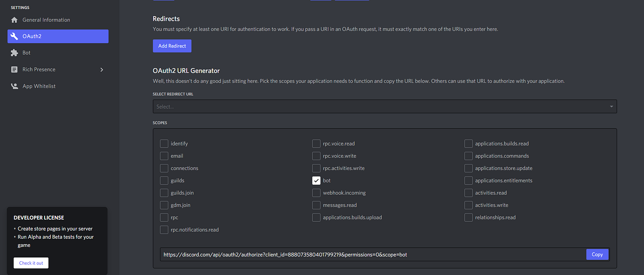Viewport: 644px width, 275px height.
Task: Select the OAuth2 settings item
Action: (x=58, y=36)
